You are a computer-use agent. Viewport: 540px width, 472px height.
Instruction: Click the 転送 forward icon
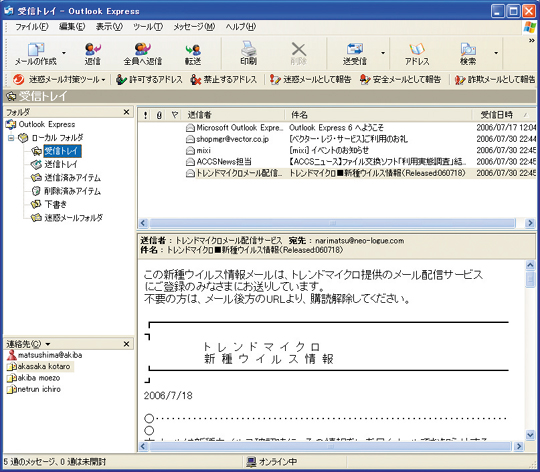[x=193, y=50]
